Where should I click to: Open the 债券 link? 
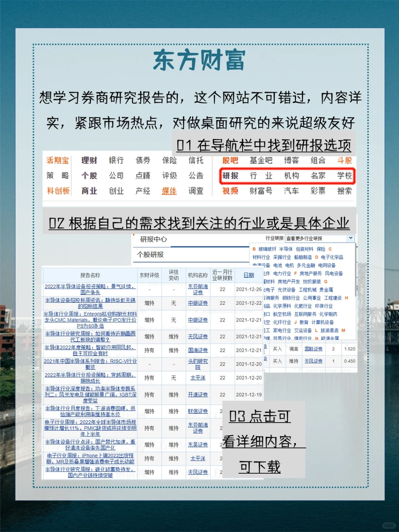coord(143,161)
